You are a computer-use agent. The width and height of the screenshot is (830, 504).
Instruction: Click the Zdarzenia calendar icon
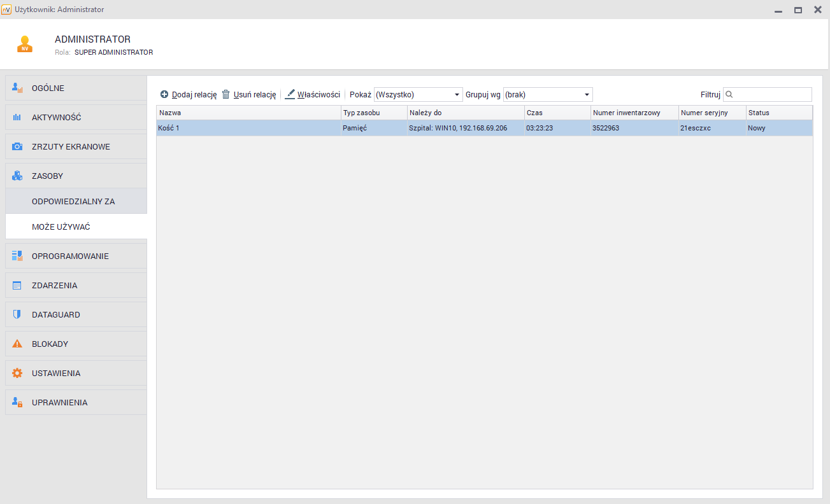click(x=17, y=286)
